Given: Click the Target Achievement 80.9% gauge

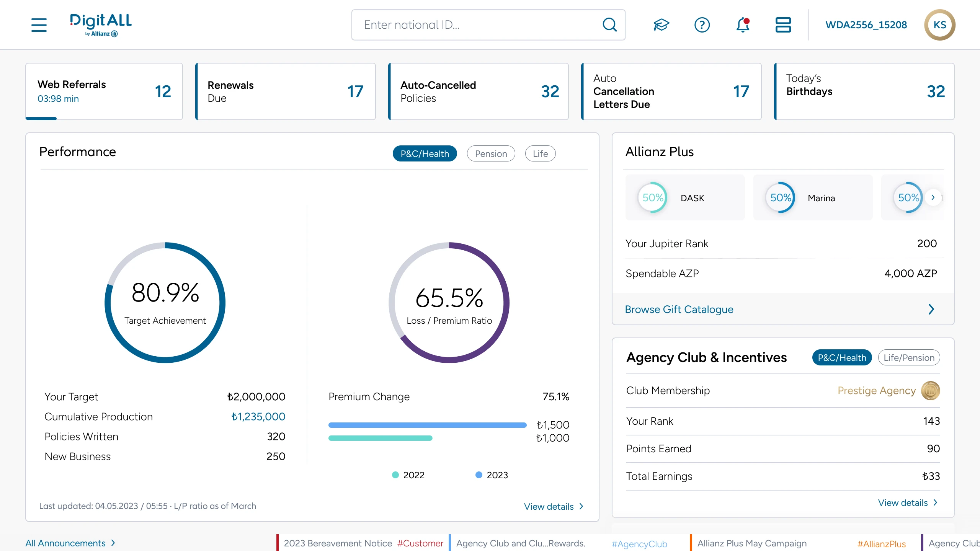Looking at the screenshot, I should pos(165,302).
